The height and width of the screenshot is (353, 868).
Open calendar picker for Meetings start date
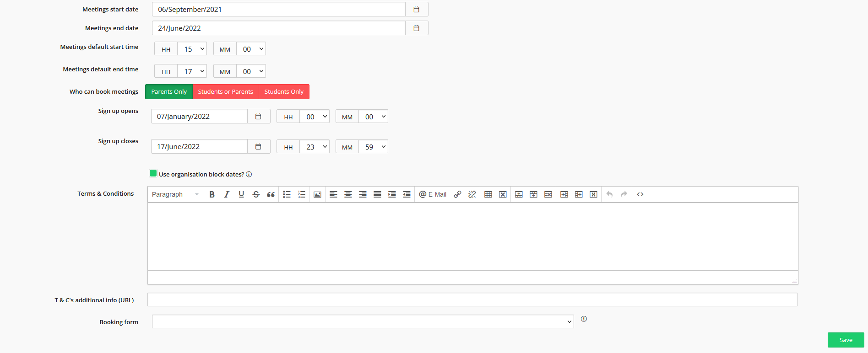coord(417,9)
